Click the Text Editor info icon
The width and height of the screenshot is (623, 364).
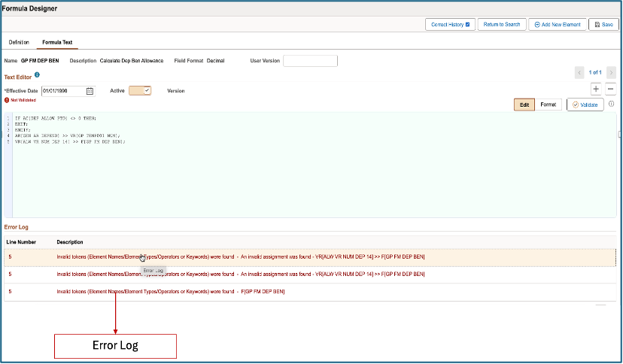[x=37, y=74]
